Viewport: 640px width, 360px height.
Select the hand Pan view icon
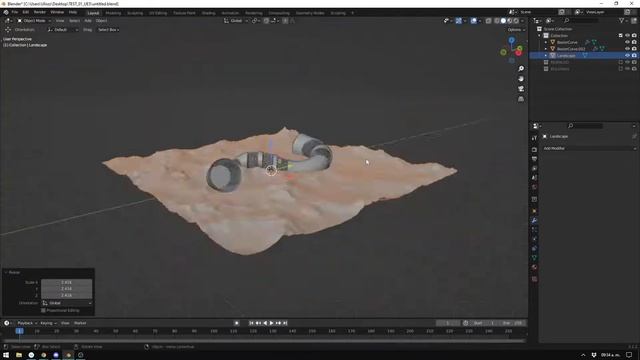point(521,78)
